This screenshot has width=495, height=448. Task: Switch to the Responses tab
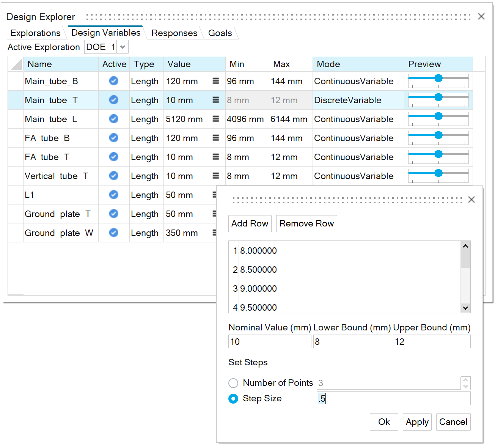[x=174, y=33]
